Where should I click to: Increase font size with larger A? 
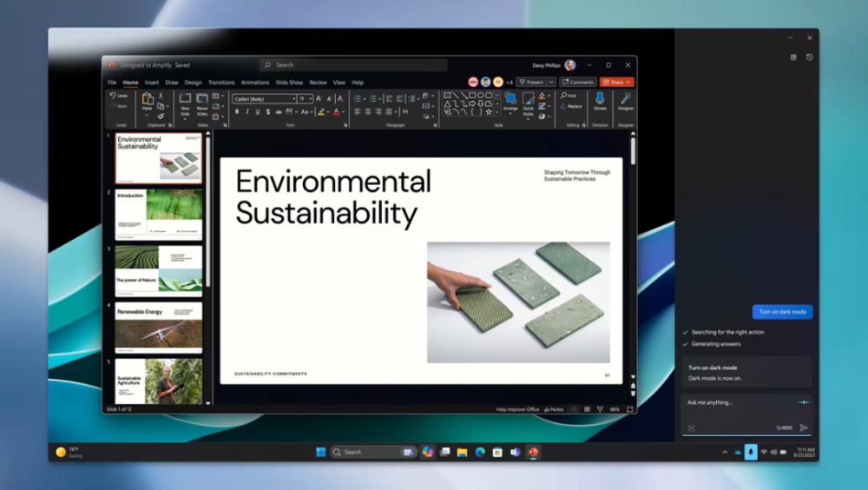(x=319, y=99)
